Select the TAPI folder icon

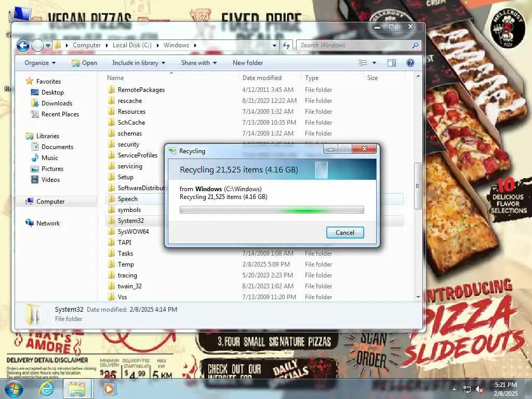(x=111, y=242)
